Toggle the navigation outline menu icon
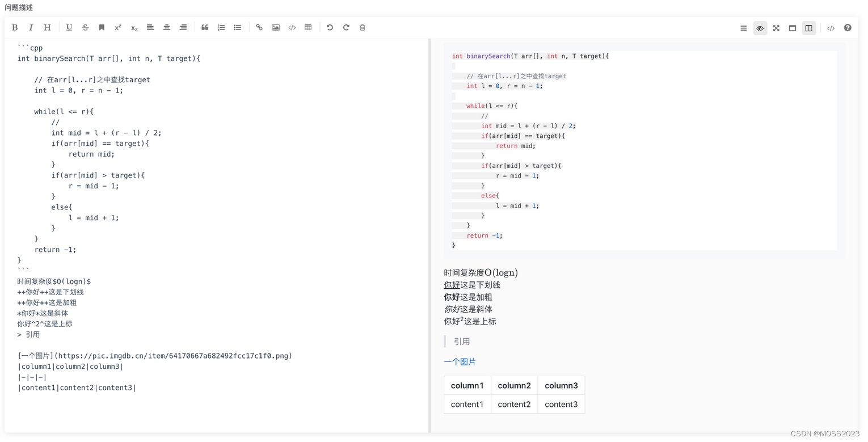Screen dimensions: 868x442 tap(744, 28)
